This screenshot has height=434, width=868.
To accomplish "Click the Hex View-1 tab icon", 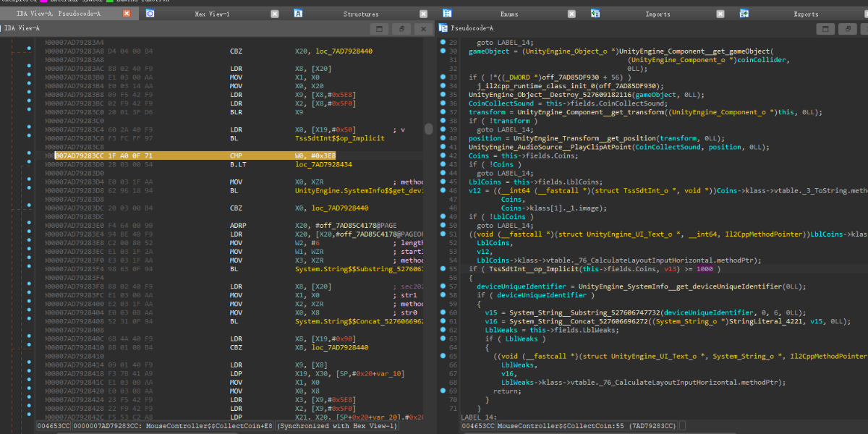I will click(150, 14).
